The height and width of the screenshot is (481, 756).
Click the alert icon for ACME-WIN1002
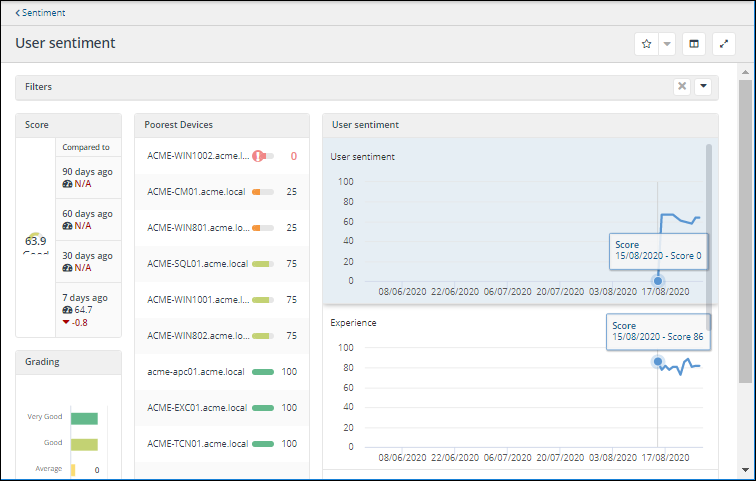[x=258, y=156]
